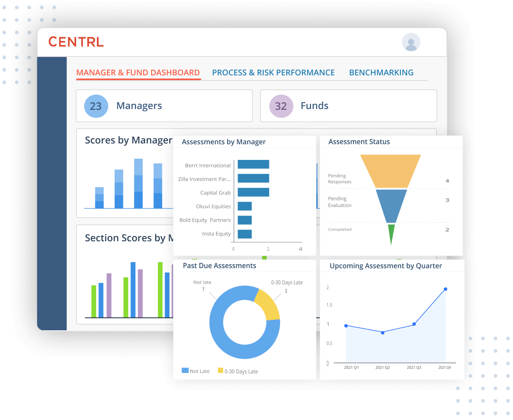Viewport: 513px width, 420px height.
Task: Click the Completed value 2
Action: click(447, 230)
